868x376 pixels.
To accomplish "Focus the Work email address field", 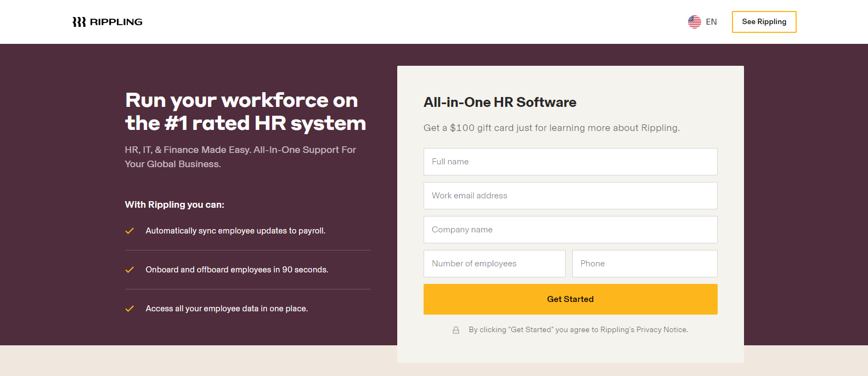I will pos(571,196).
